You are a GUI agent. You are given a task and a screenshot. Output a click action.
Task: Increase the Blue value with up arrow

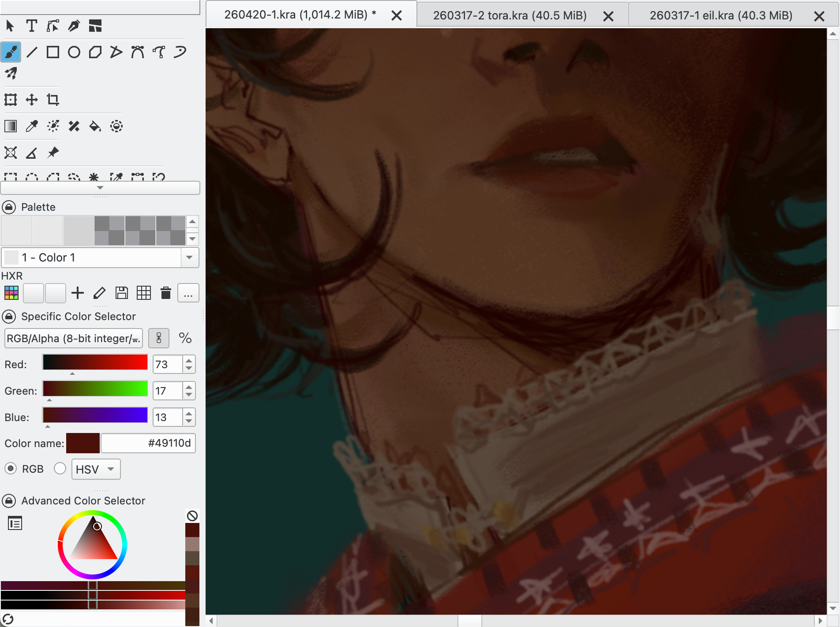pyautogui.click(x=189, y=414)
